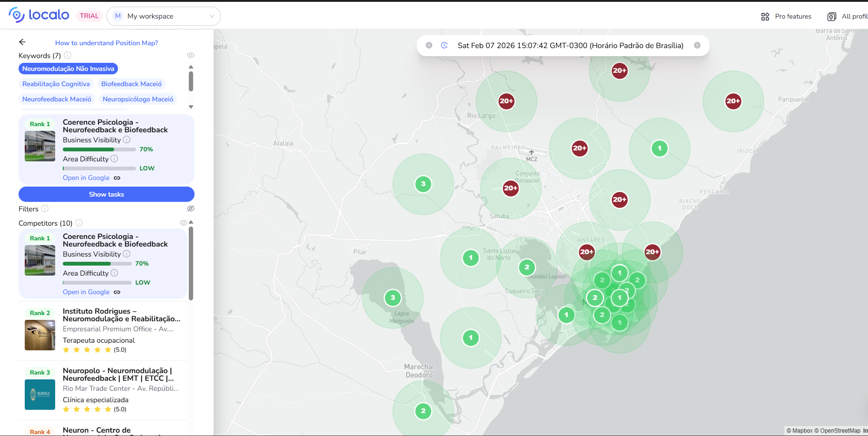Screen dimensions: 868x436
Task: Select keyword Neuropsicólogo Maceió
Action: pyautogui.click(x=138, y=99)
